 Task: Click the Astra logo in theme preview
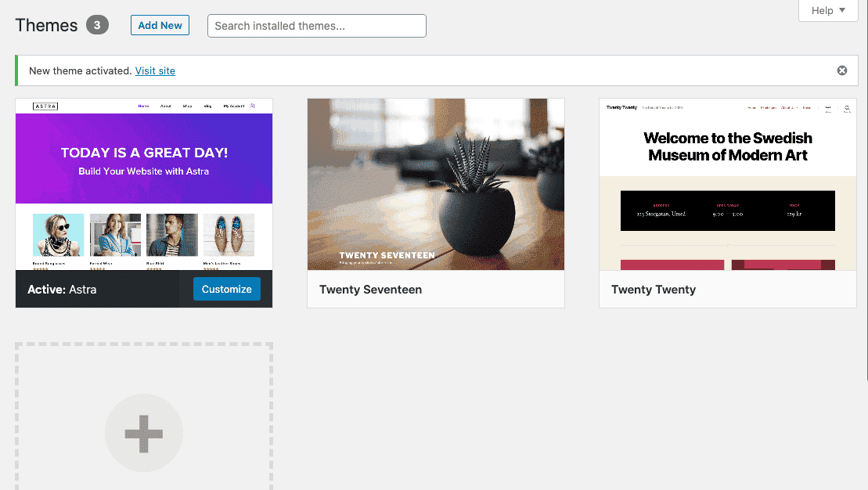(45, 106)
